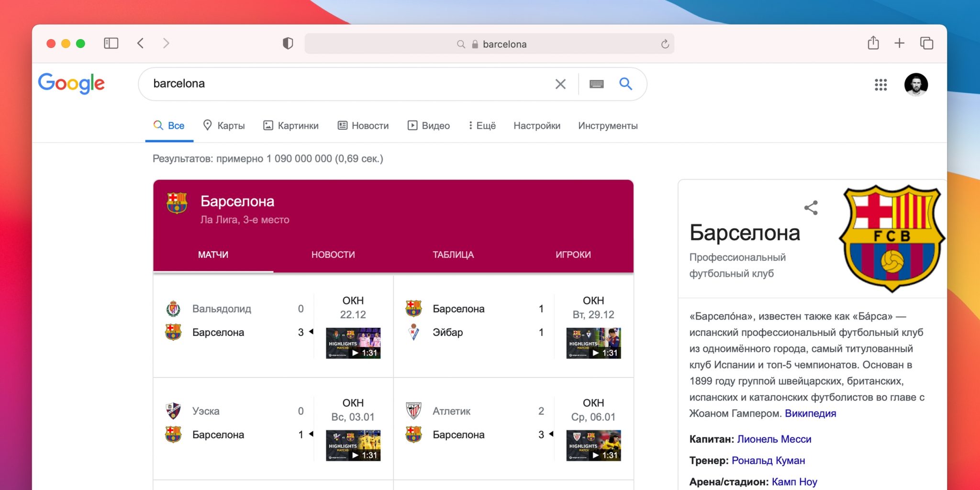980x490 pixels.
Task: Click the Эйбар team name
Action: [447, 333]
